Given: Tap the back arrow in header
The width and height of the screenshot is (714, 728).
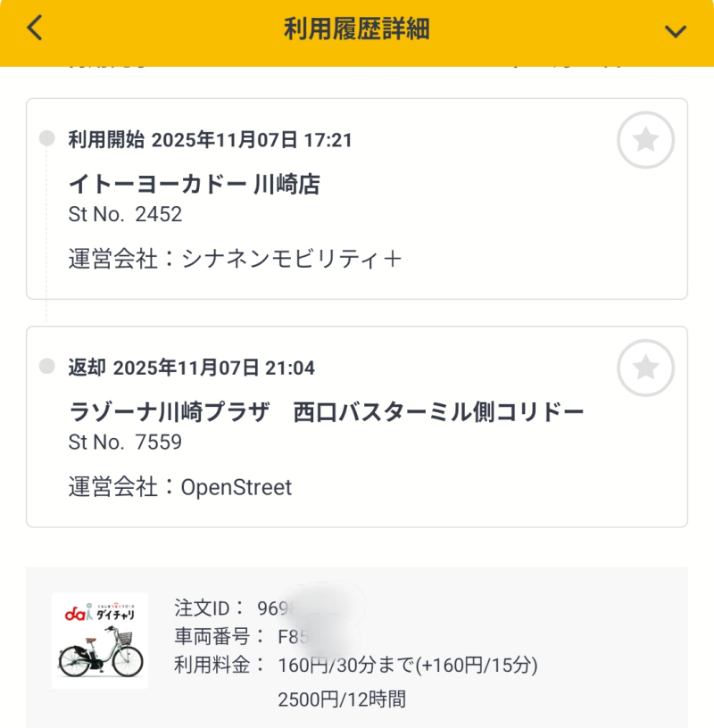Looking at the screenshot, I should [35, 29].
